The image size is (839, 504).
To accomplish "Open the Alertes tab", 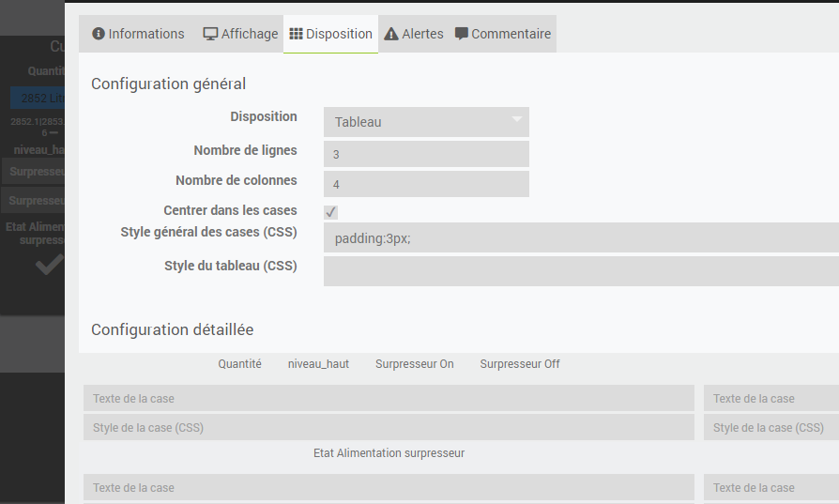I will tap(414, 34).
